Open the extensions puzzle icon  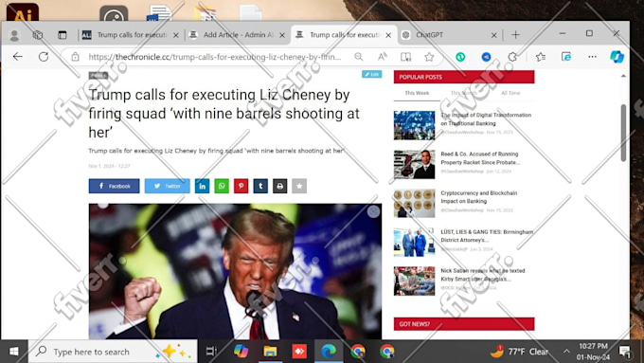click(512, 57)
